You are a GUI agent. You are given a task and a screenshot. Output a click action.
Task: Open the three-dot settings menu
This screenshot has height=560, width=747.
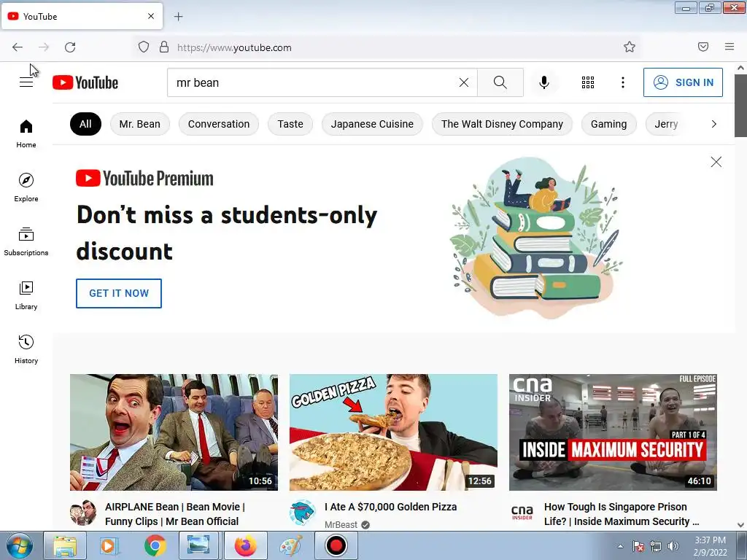tap(623, 82)
